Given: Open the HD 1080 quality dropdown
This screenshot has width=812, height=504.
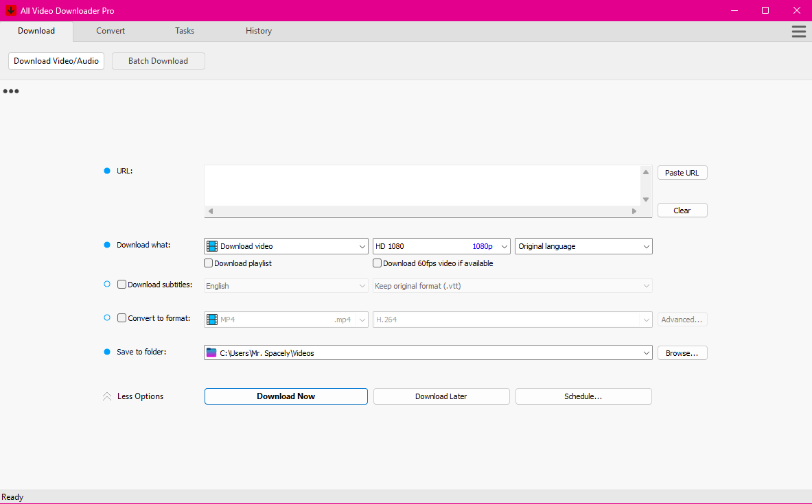Looking at the screenshot, I should (x=441, y=246).
